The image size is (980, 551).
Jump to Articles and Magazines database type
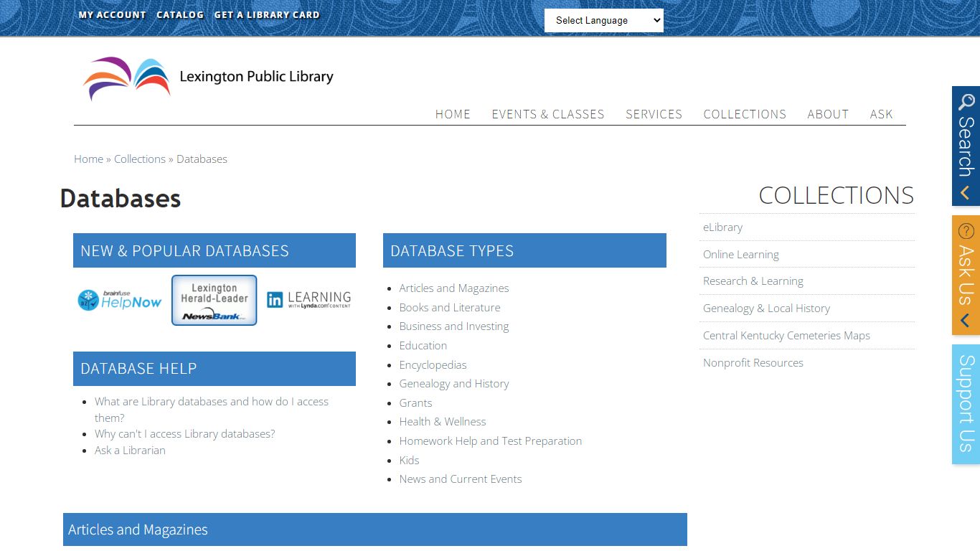coord(454,288)
